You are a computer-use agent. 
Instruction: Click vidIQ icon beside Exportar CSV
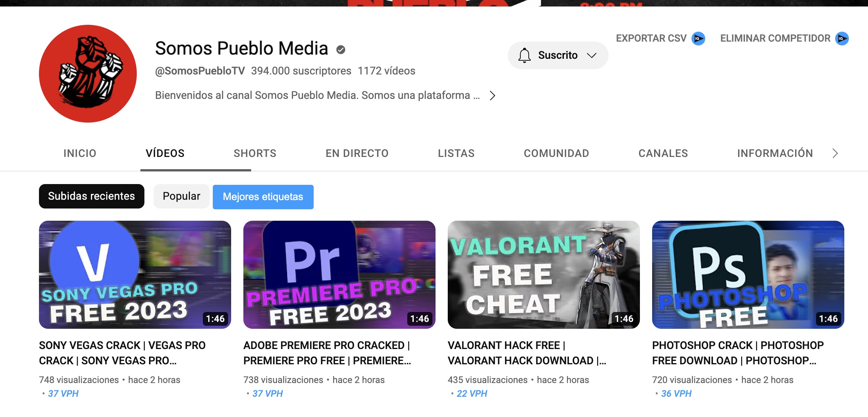coord(698,39)
